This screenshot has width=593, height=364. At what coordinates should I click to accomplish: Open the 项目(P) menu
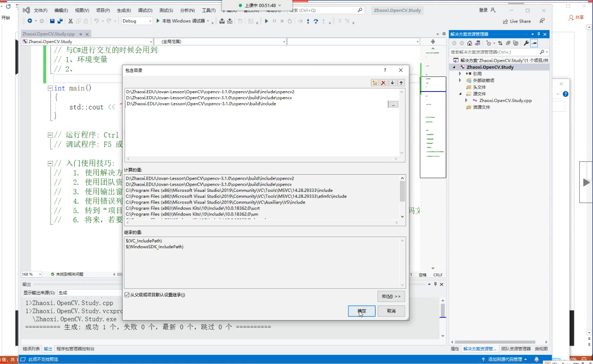pyautogui.click(x=103, y=10)
